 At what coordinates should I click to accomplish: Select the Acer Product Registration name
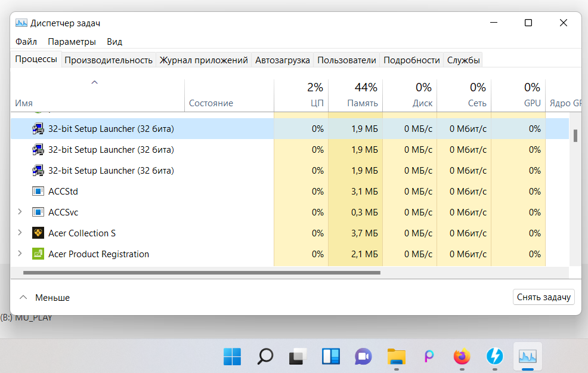tap(98, 254)
